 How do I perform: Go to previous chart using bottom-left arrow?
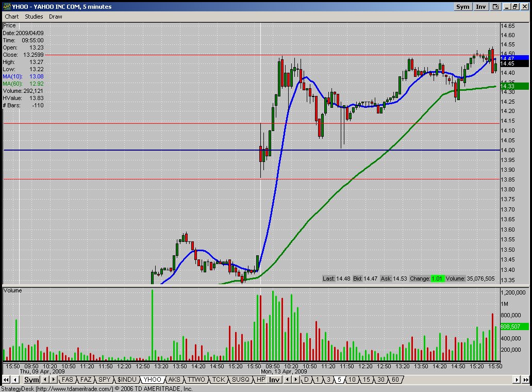coord(15,380)
